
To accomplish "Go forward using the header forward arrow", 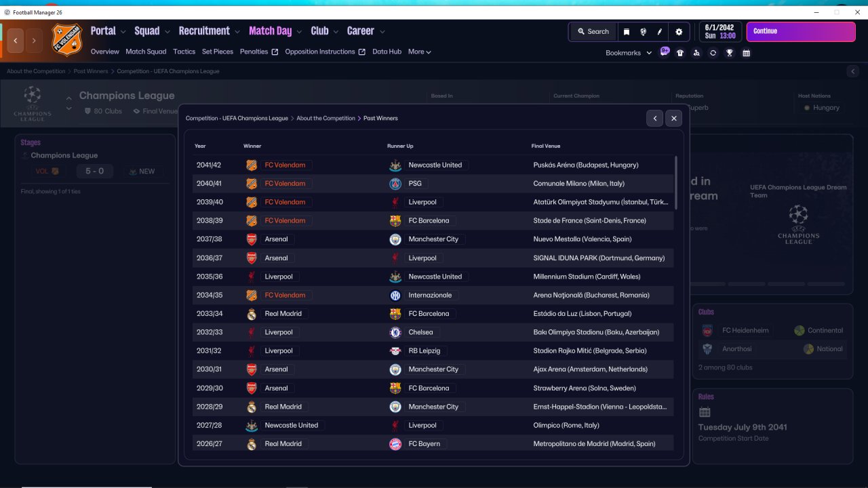I will click(34, 41).
